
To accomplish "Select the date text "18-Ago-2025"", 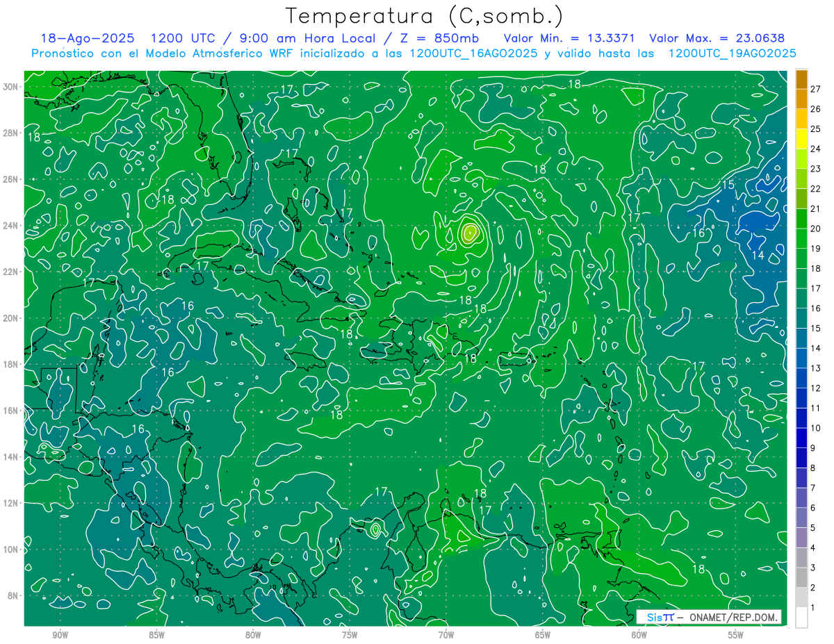I will [88, 39].
